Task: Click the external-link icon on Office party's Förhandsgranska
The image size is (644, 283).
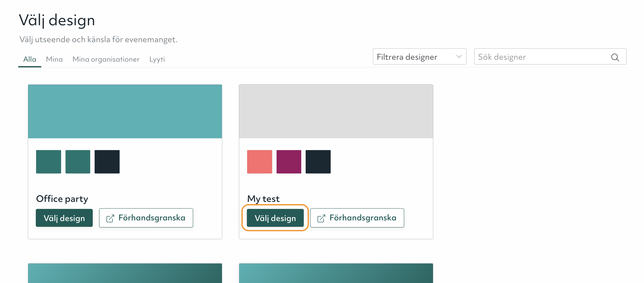Action: 110,218
